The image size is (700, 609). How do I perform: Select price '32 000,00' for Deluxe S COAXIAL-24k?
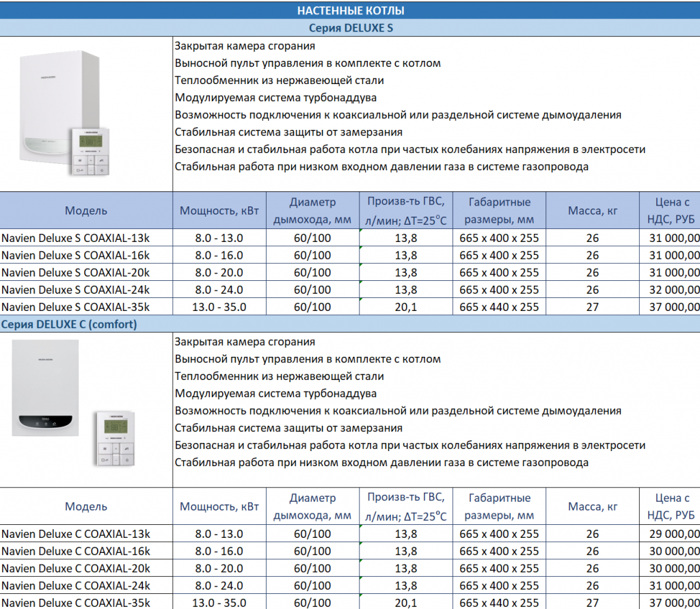670,290
